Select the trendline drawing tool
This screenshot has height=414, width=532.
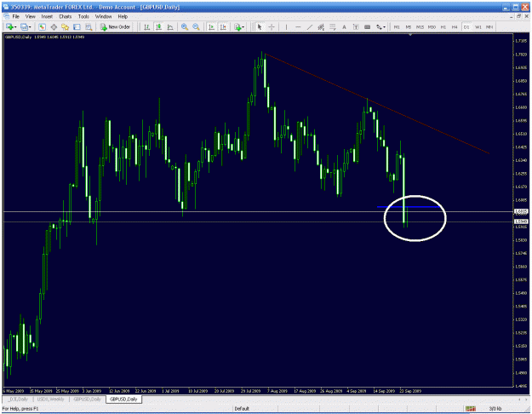point(310,26)
